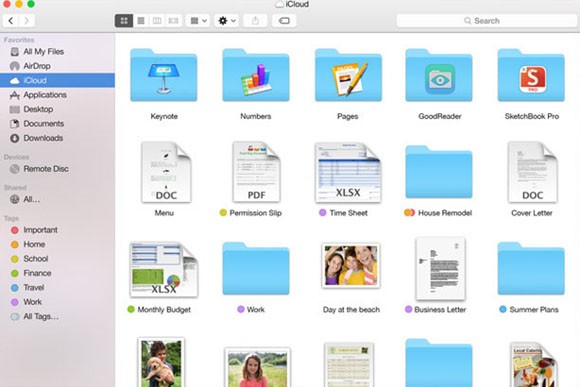The height and width of the screenshot is (387, 580).
Task: Filter by the yellow School tag
Action: [x=57, y=259]
